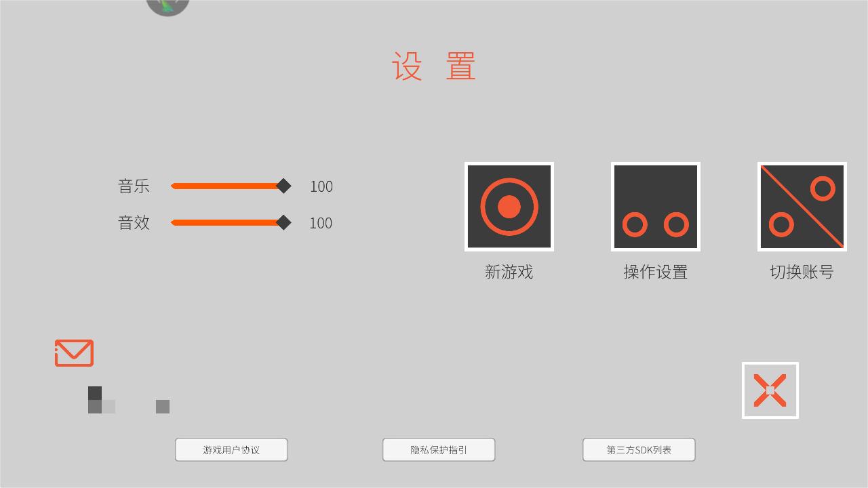Click the 音乐 slider diamond handle

[284, 186]
